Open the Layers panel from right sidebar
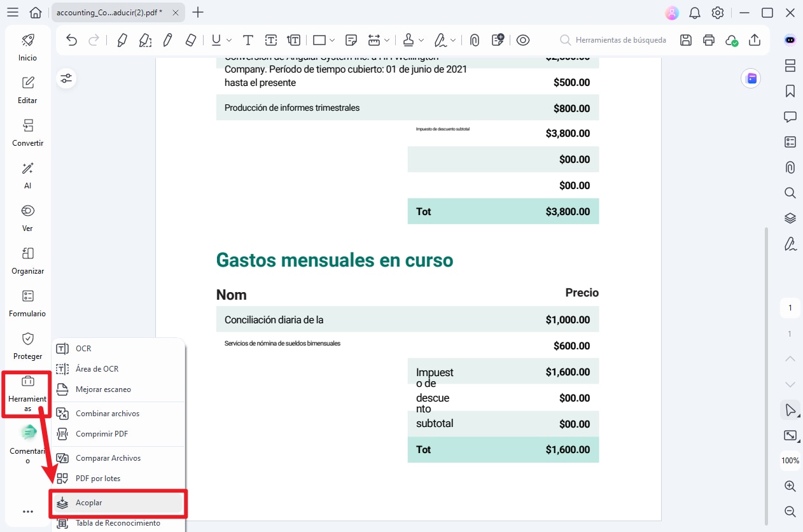The height and width of the screenshot is (532, 803). 790,218
